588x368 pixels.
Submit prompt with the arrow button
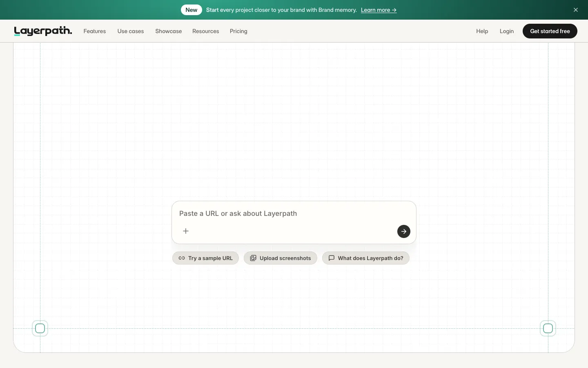click(x=404, y=231)
